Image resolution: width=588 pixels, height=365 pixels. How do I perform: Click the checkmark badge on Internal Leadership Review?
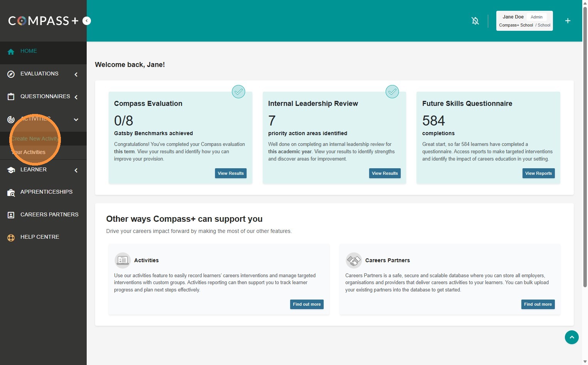tap(392, 92)
